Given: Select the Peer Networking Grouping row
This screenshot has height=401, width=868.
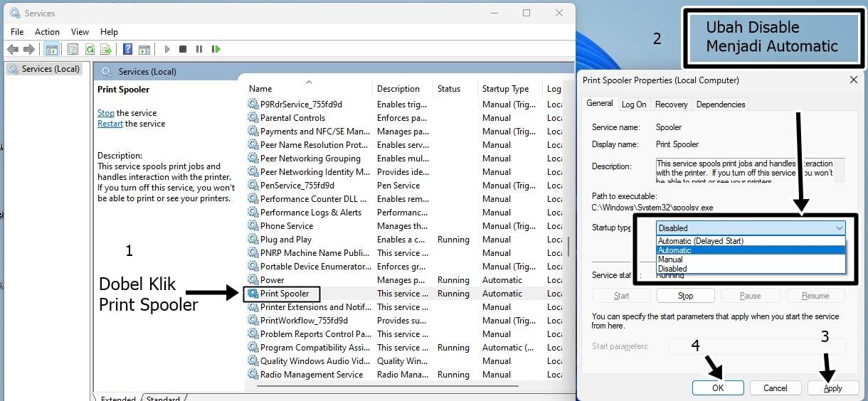Looking at the screenshot, I should point(403,159).
